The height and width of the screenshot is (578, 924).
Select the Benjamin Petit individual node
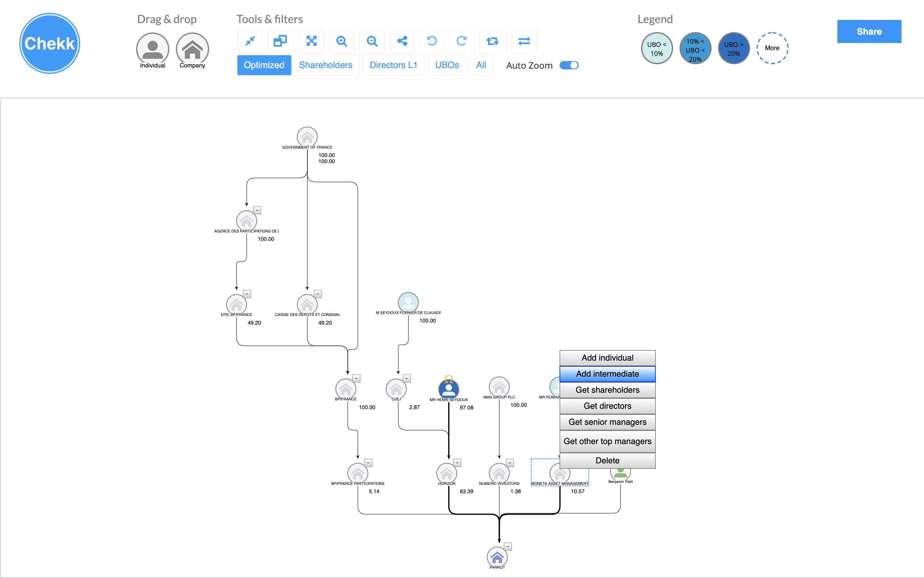click(620, 474)
